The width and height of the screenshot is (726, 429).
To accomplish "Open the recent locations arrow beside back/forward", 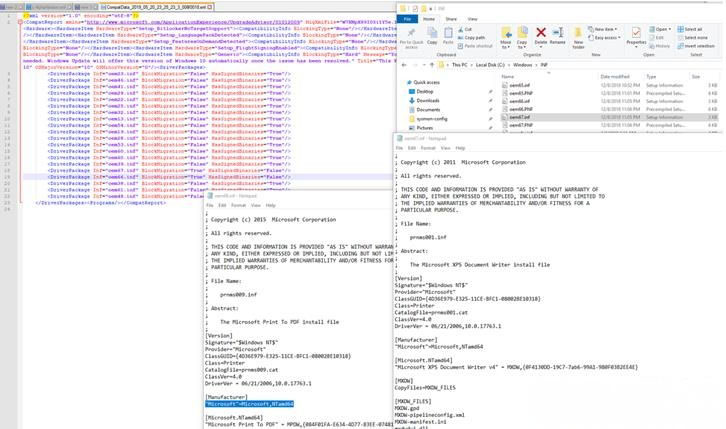I will [x=423, y=65].
